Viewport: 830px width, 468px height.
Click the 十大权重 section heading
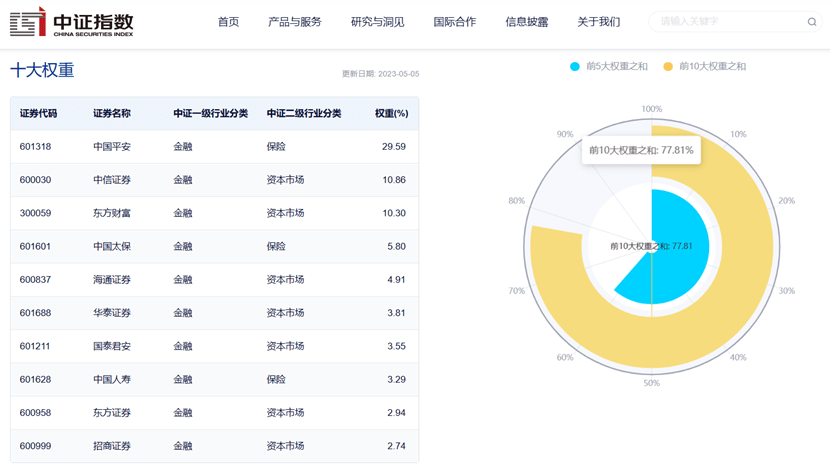pyautogui.click(x=42, y=70)
